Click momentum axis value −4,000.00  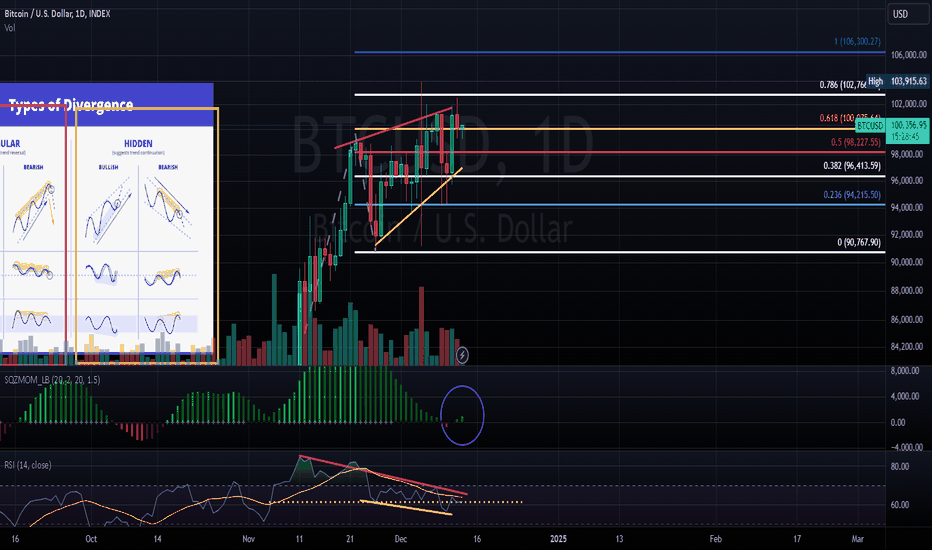905,447
